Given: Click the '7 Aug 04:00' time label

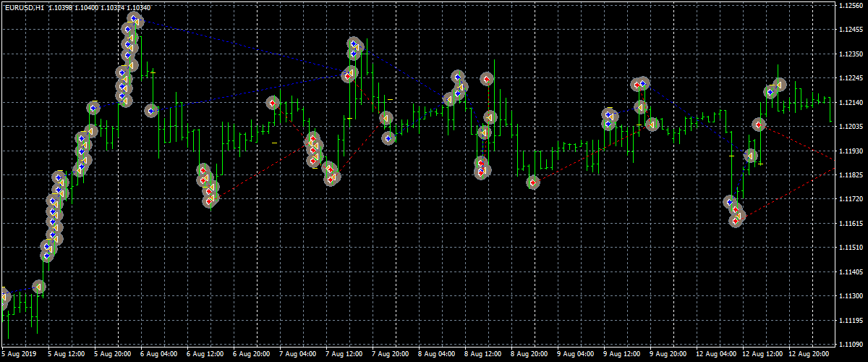Looking at the screenshot, I should click(298, 355).
